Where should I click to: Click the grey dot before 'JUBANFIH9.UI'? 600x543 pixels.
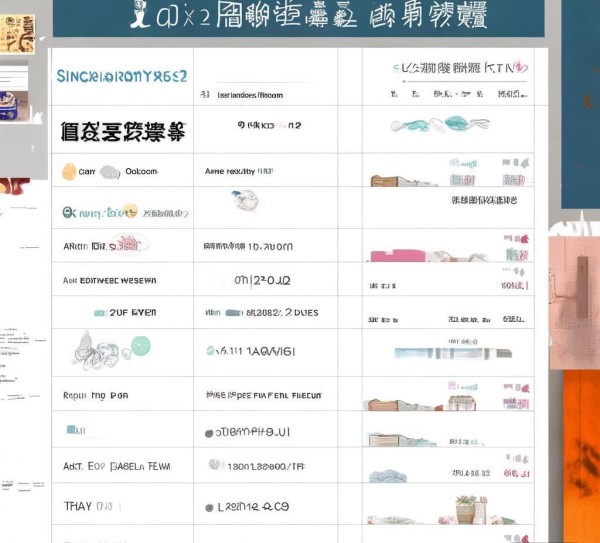(209, 434)
